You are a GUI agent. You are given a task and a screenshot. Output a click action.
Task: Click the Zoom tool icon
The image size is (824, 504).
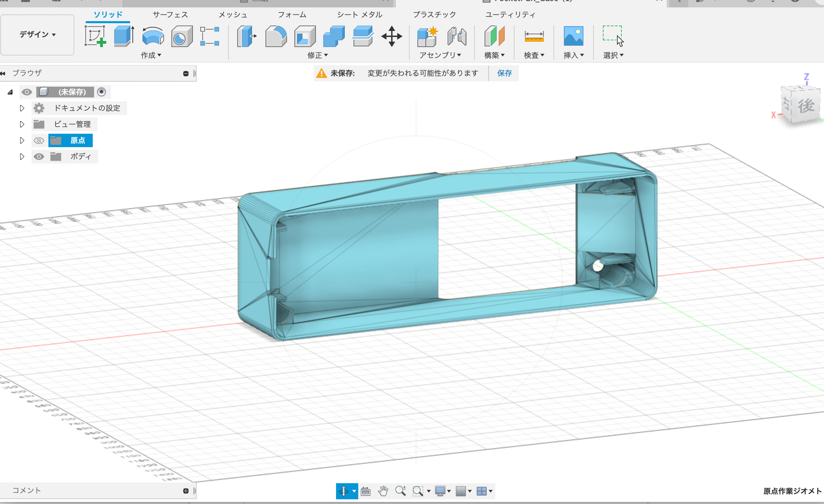tap(401, 491)
